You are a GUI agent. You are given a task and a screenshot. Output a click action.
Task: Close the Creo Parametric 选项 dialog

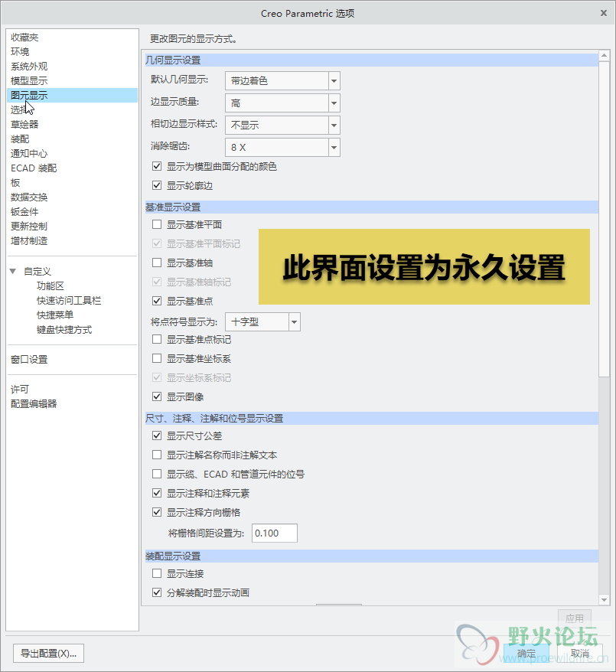click(x=604, y=13)
